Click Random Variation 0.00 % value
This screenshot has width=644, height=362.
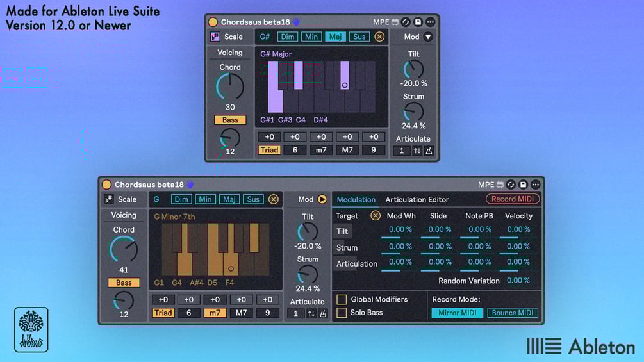(518, 281)
